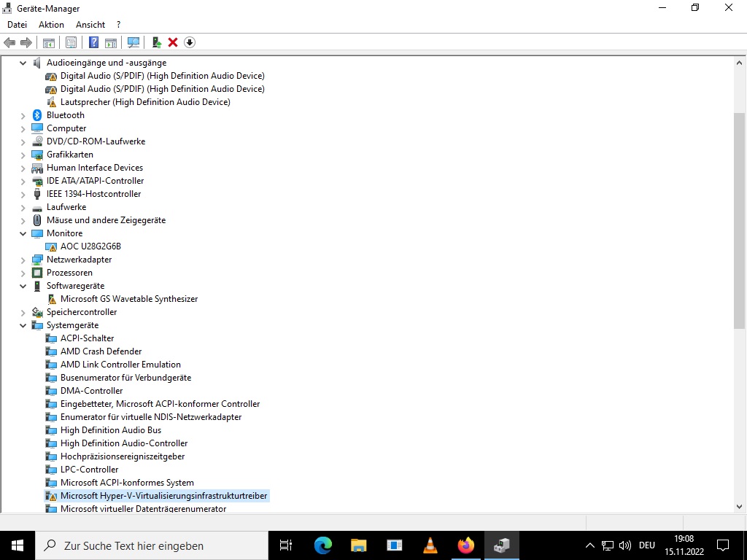The width and height of the screenshot is (747, 560).
Task: Click the Disable device down-arrow icon
Action: pyautogui.click(x=190, y=42)
